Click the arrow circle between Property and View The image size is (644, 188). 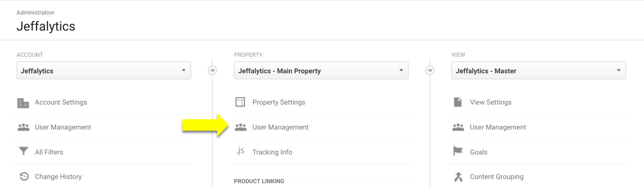point(430,71)
